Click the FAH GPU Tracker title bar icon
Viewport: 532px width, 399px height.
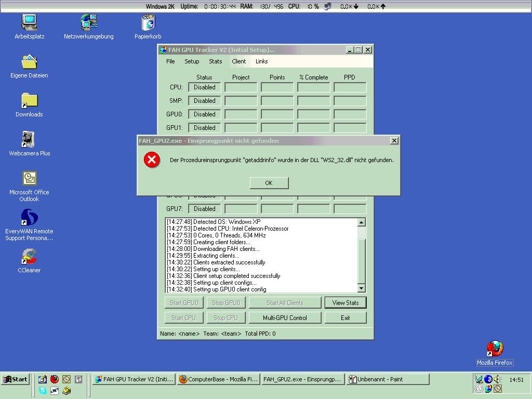coord(164,50)
